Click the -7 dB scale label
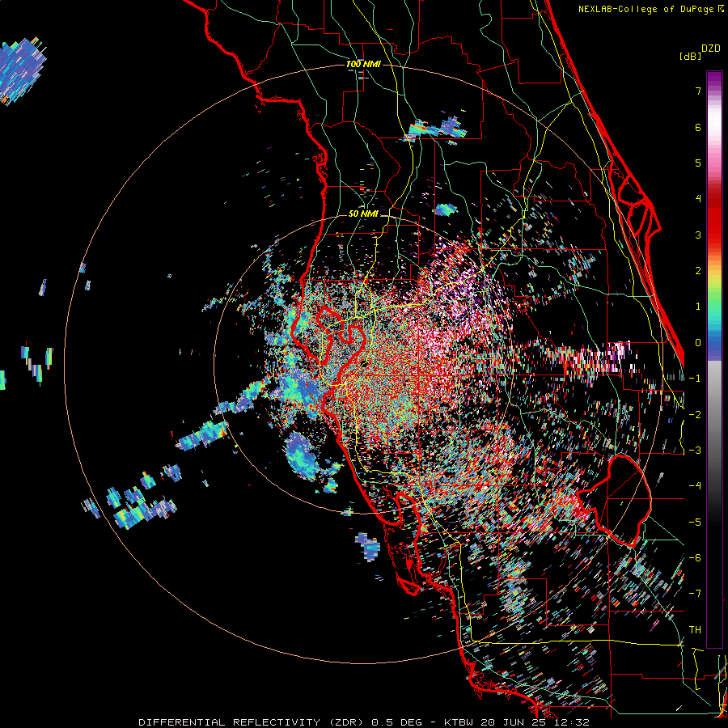Image resolution: width=728 pixels, height=728 pixels. [x=695, y=594]
